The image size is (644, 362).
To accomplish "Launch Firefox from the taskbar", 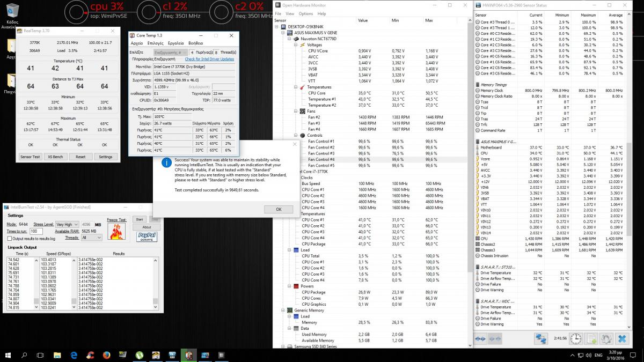I will click(106, 355).
